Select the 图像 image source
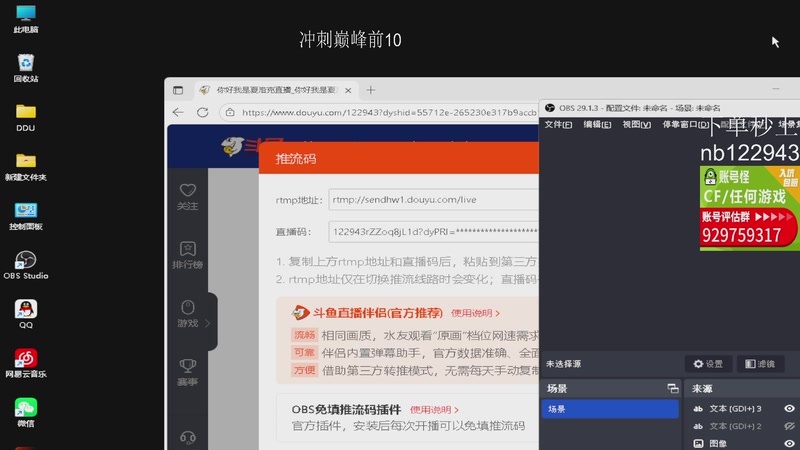This screenshot has width=800, height=450. click(x=718, y=443)
